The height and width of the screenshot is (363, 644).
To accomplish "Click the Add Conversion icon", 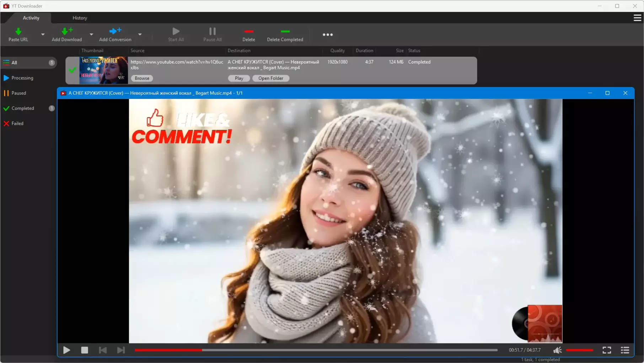I will point(115,34).
